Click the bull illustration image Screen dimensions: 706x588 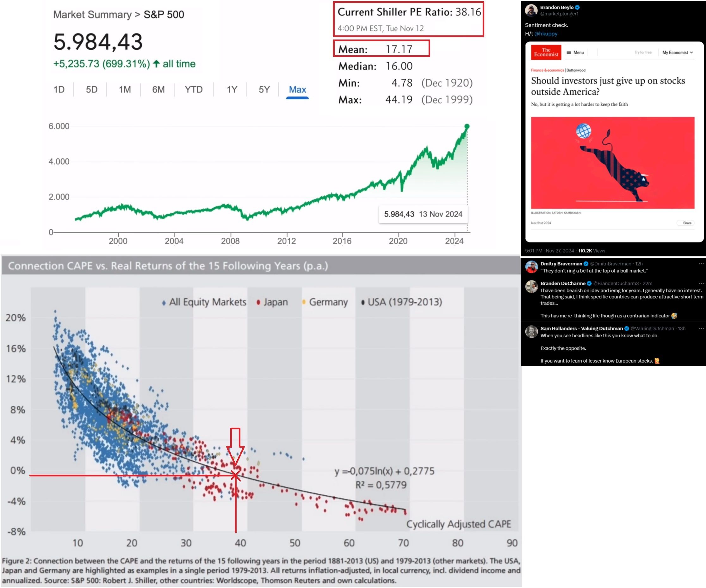click(613, 162)
